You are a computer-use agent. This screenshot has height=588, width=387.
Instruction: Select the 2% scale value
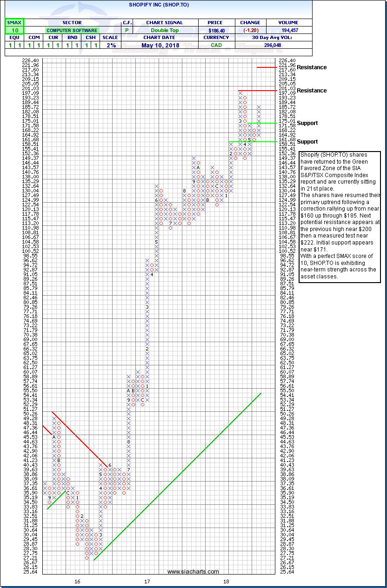(110, 45)
